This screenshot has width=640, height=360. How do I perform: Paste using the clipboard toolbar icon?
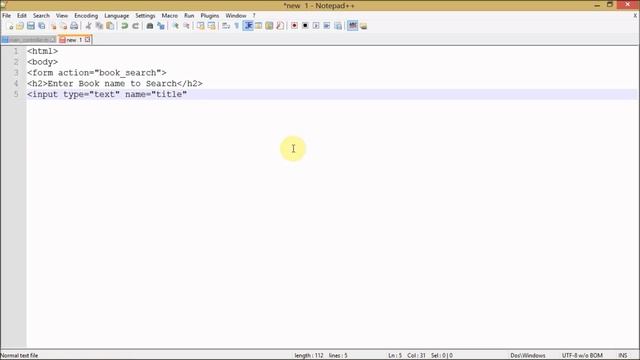[x=110, y=26]
